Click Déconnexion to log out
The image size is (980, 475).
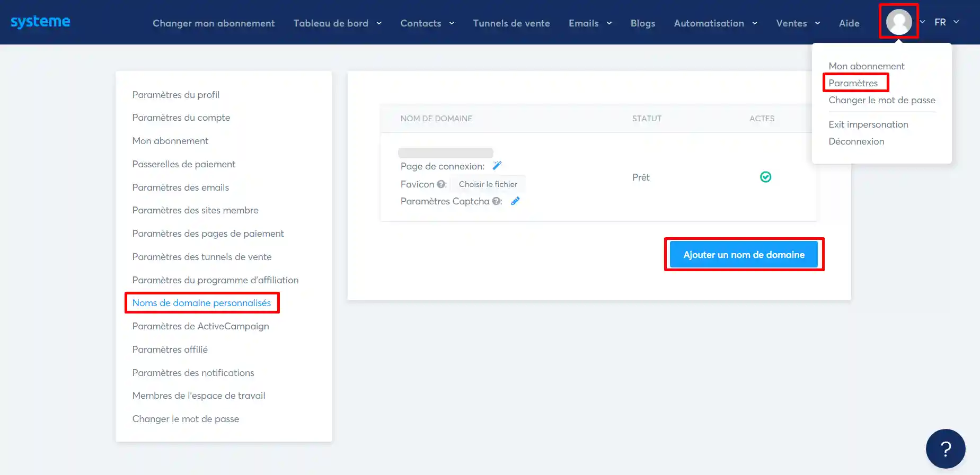[x=857, y=141]
